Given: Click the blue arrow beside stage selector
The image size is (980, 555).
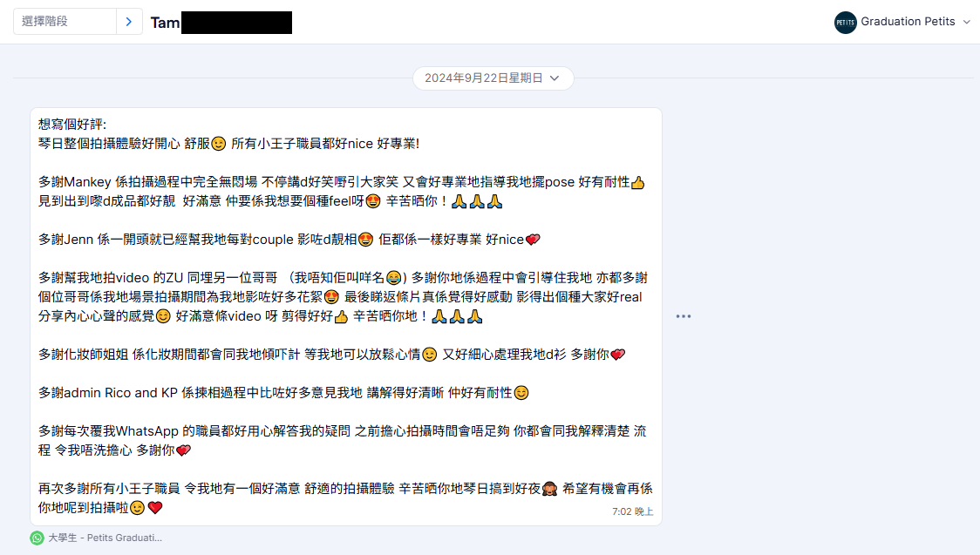Looking at the screenshot, I should [129, 21].
